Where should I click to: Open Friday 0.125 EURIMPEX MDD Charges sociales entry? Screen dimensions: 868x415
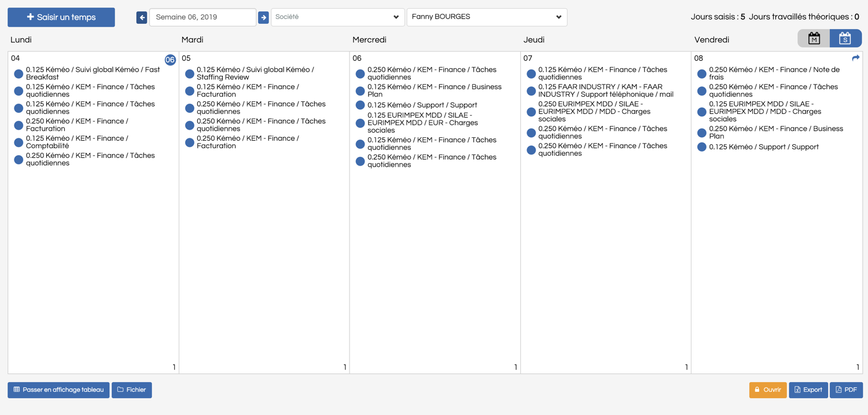(765, 112)
